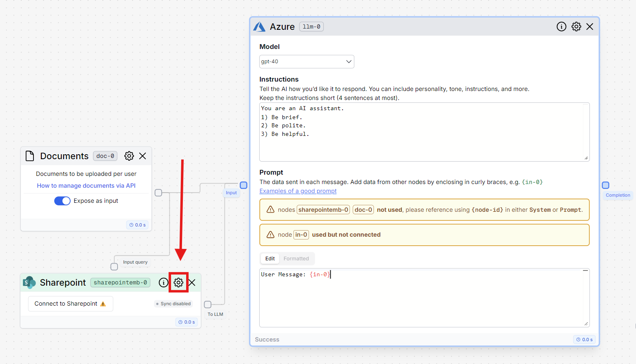
Task: Click the Sharepoint logo icon
Action: pos(29,282)
